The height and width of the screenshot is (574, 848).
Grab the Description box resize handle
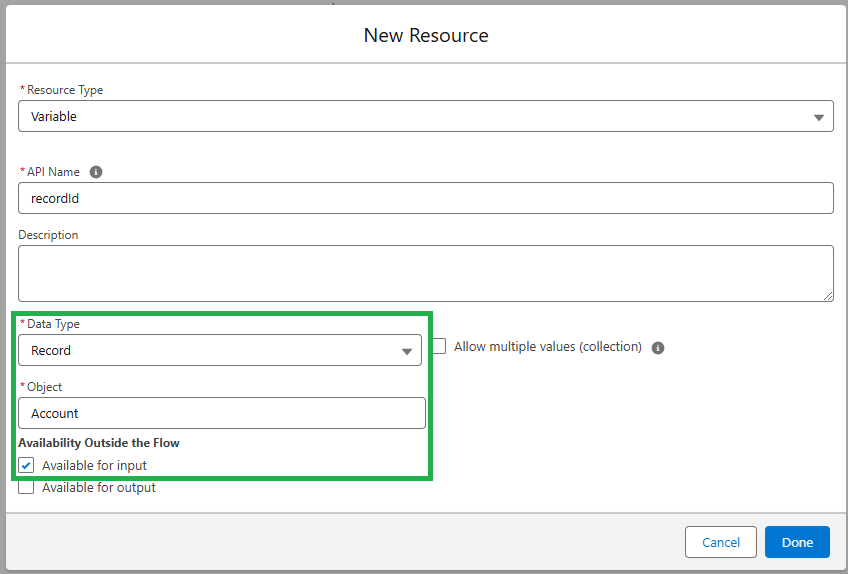pos(828,296)
